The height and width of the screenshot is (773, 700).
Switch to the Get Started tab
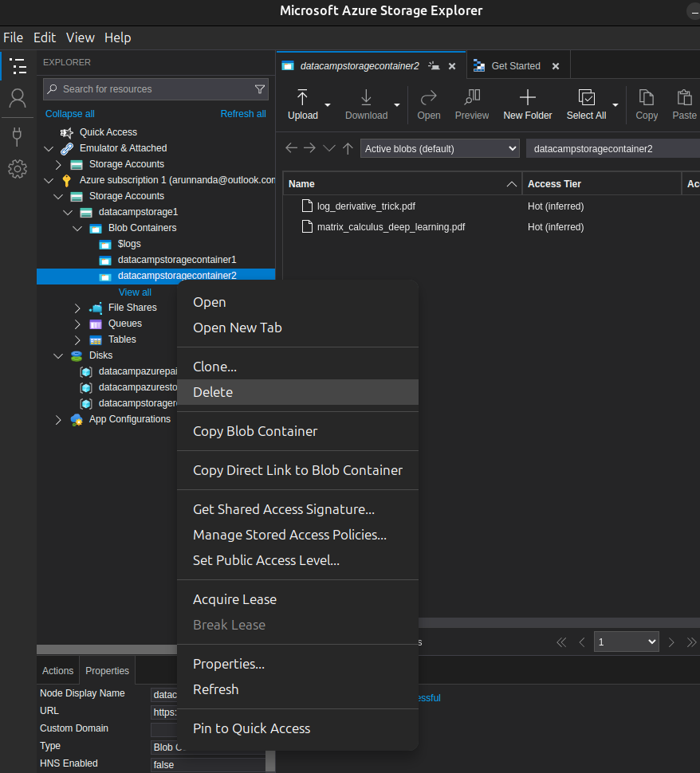[x=515, y=66]
